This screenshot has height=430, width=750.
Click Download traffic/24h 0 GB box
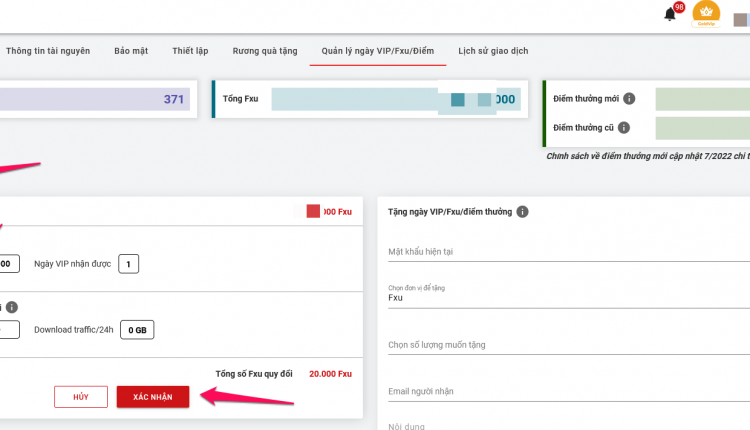point(137,330)
